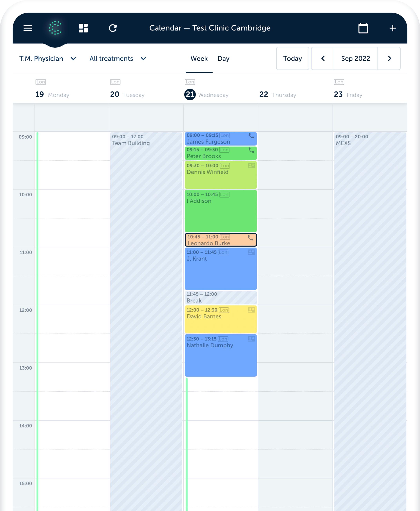Expand the T.M. Physician dropdown
This screenshot has height=511, width=420.
point(48,59)
